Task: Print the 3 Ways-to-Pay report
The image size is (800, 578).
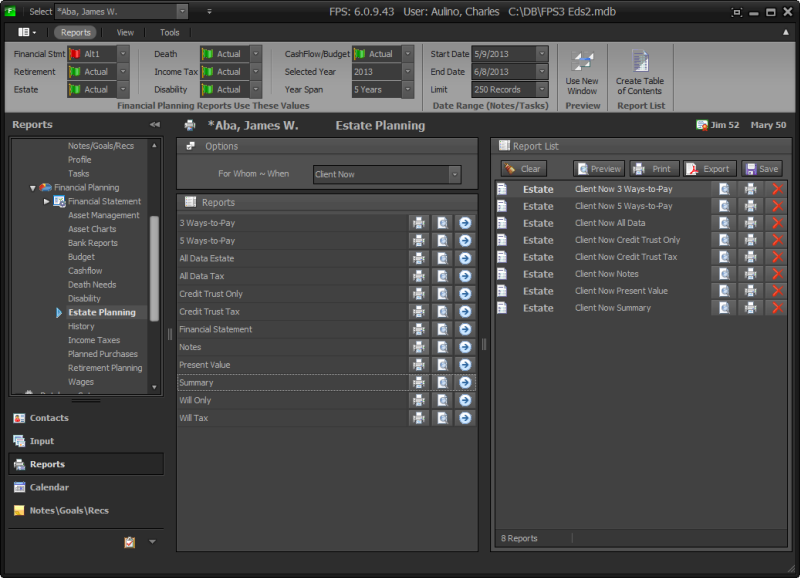Action: pos(419,223)
